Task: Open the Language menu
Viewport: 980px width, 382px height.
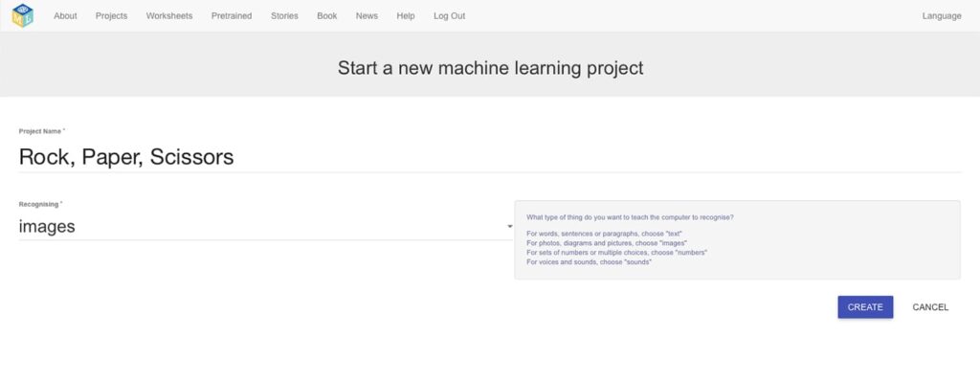Action: coord(942,16)
